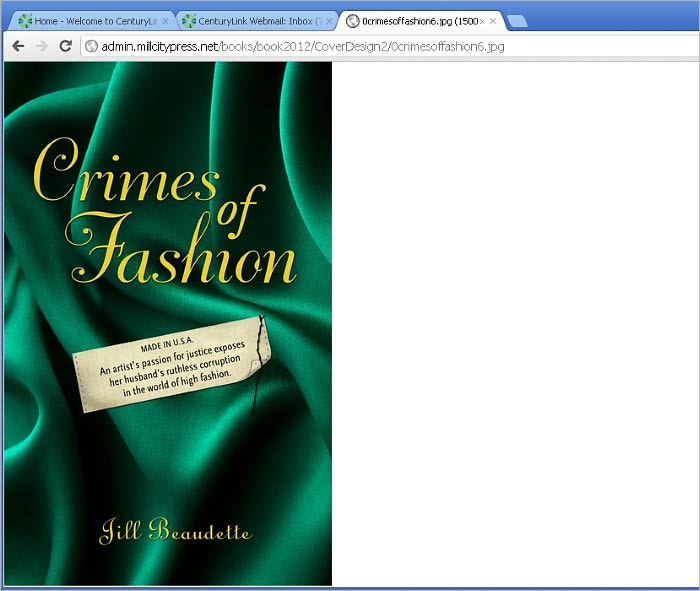Image resolution: width=700 pixels, height=591 pixels.
Task: Close the Home - Welcome to CenturyLink tab
Action: [x=165, y=21]
